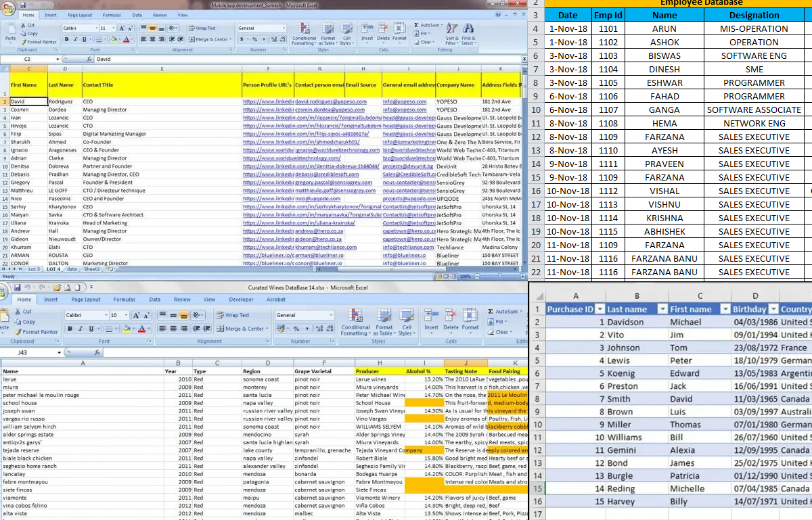Open the Birthday column filter dropdown
Image resolution: width=812 pixels, height=520 pixels.
773,309
